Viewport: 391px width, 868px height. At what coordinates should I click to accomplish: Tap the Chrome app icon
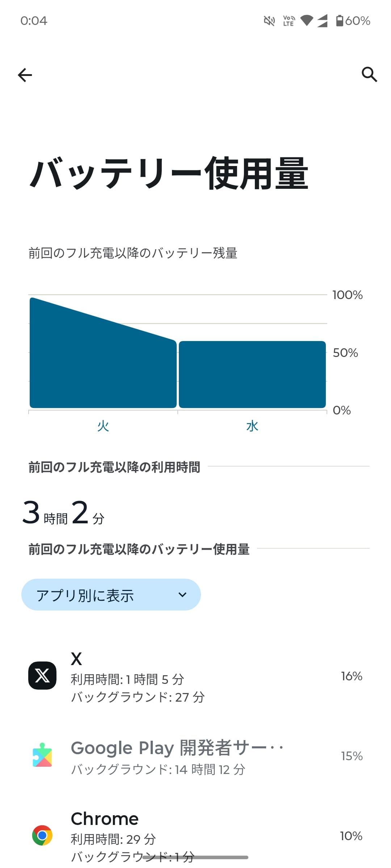pos(42,835)
